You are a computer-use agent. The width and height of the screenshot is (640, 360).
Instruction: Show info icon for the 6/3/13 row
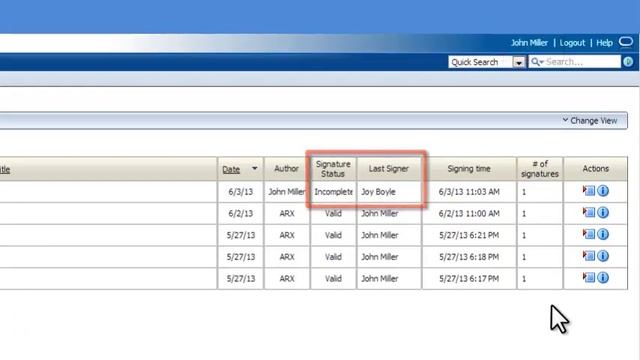click(603, 191)
